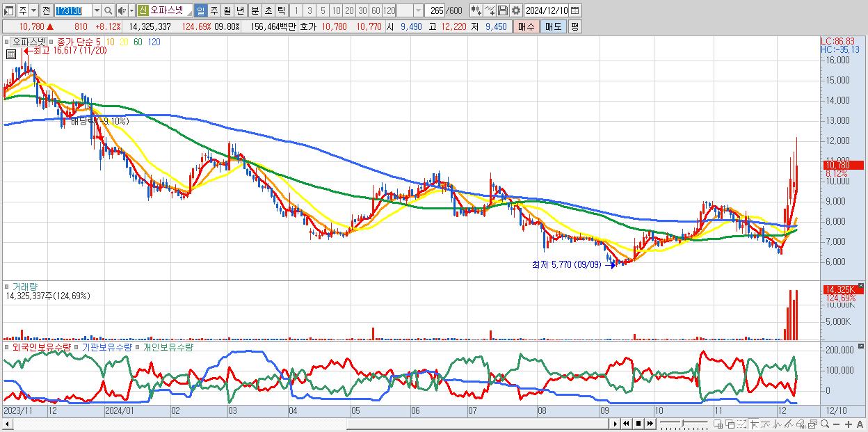
Task: Select the 120 interval button
Action: point(389,10)
